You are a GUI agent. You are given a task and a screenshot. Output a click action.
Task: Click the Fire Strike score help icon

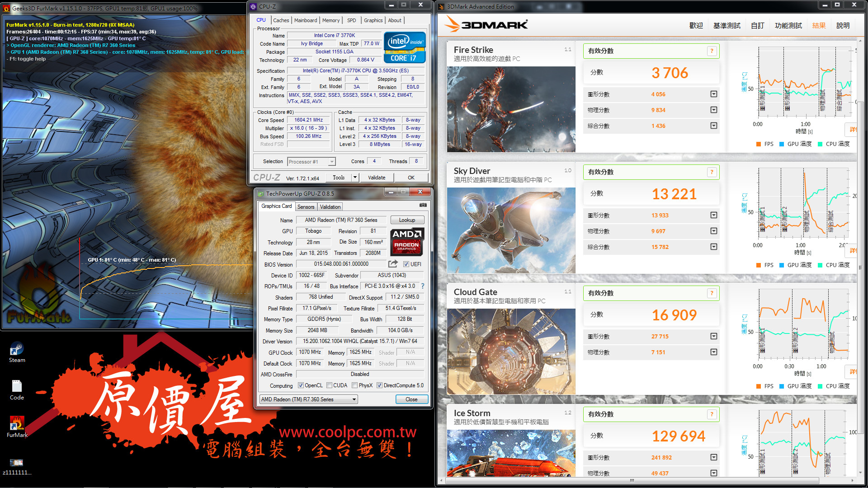point(712,51)
